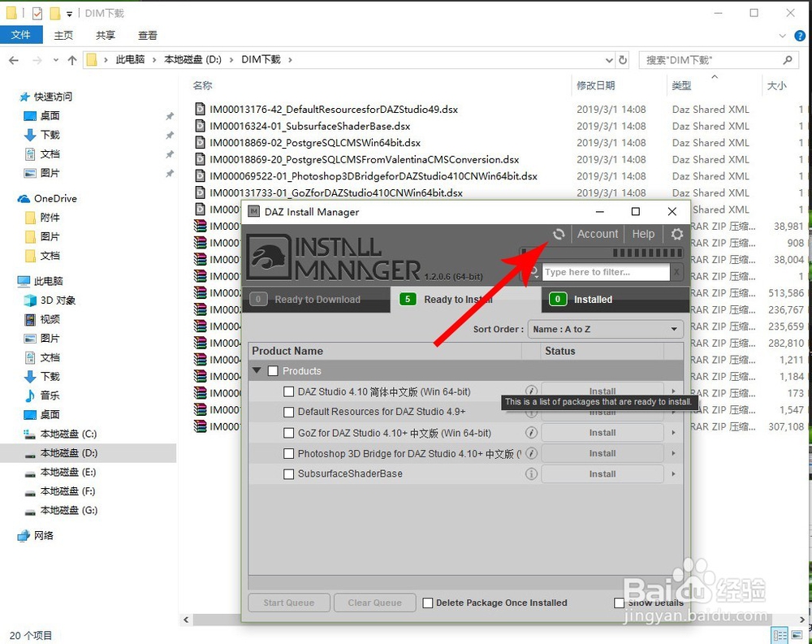
Task: Toggle Show Details checkbox
Action: click(x=619, y=603)
